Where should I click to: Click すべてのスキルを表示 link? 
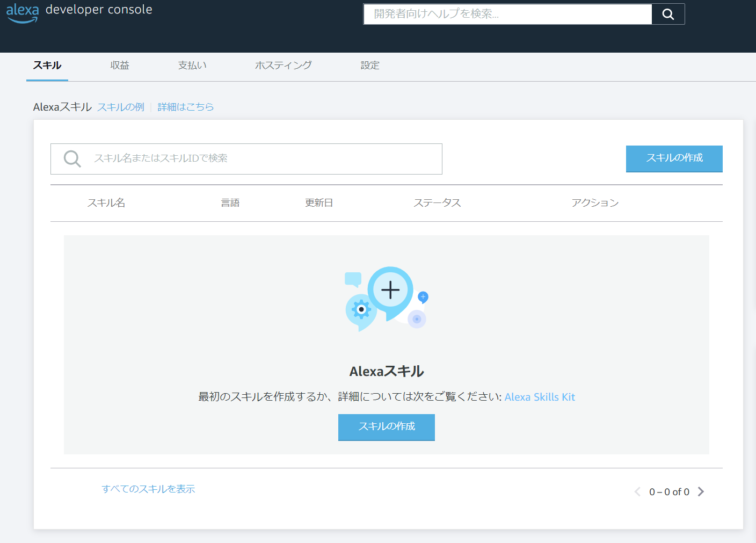click(148, 489)
